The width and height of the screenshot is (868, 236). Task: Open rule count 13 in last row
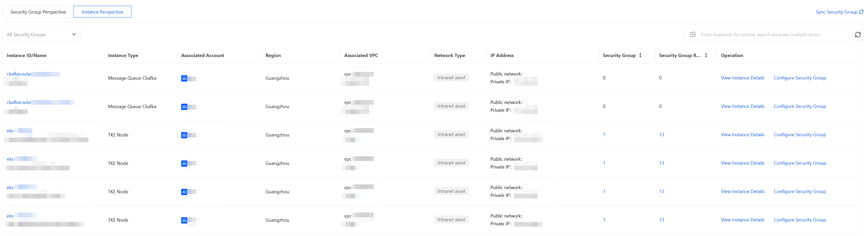661,220
